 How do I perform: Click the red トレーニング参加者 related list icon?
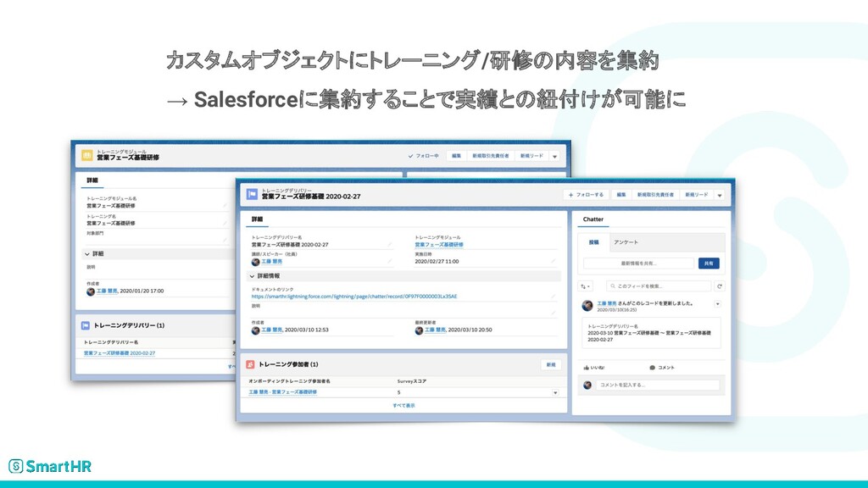click(250, 364)
